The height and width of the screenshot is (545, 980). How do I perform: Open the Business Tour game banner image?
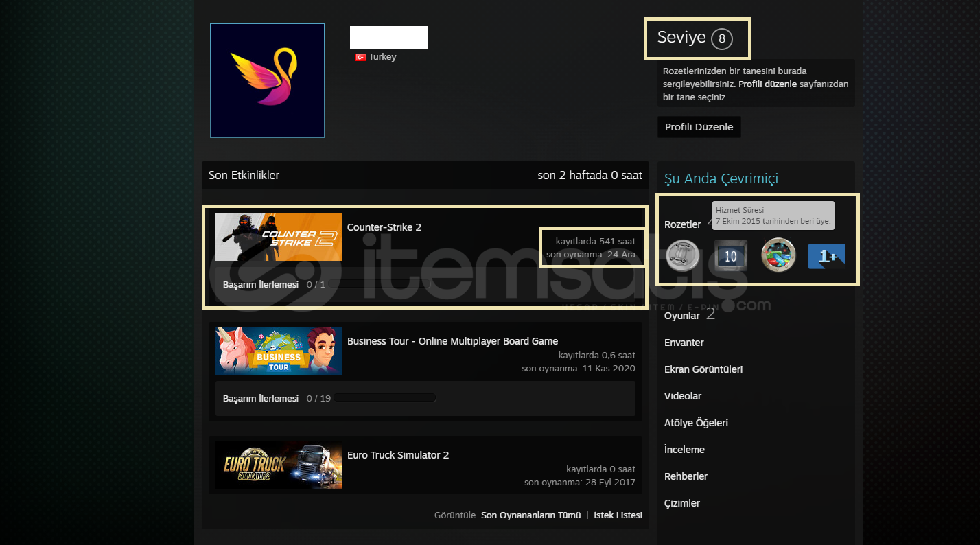coord(279,351)
